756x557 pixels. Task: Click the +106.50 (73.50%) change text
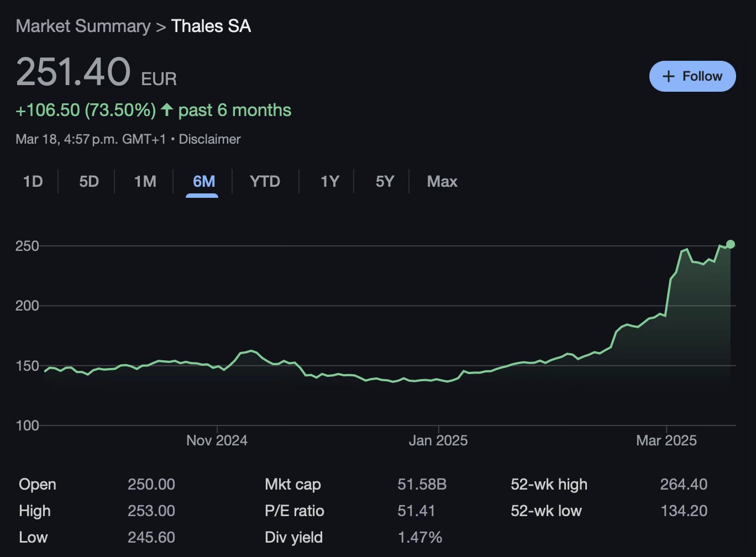click(86, 110)
